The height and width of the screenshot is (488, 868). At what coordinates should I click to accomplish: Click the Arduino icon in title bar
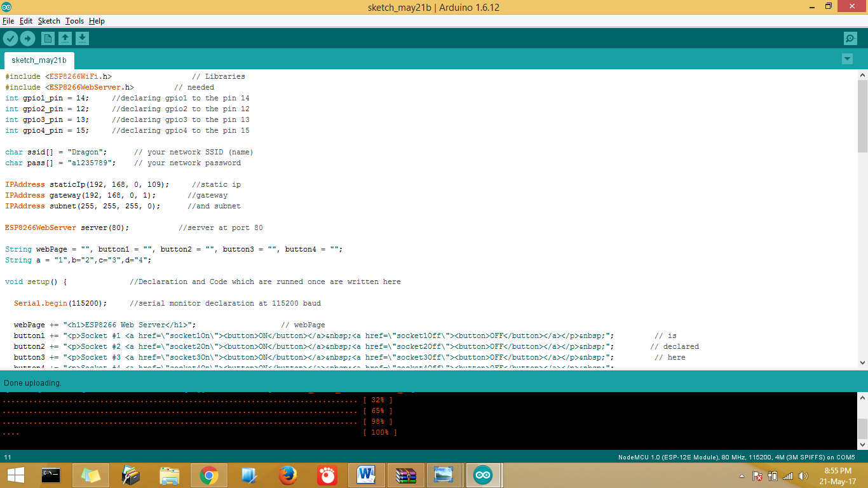pyautogui.click(x=7, y=7)
